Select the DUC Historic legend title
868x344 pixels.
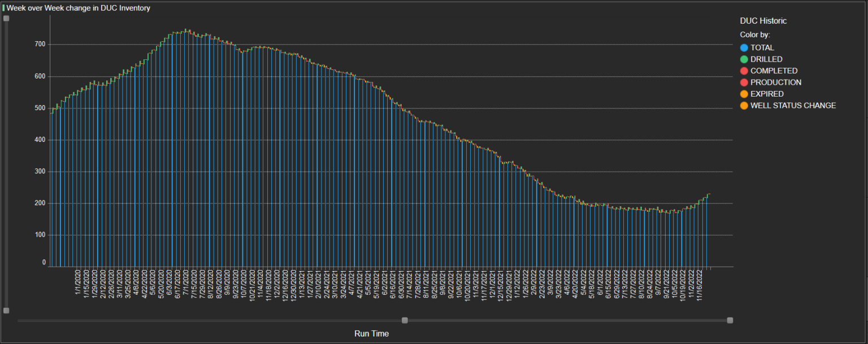coord(763,21)
